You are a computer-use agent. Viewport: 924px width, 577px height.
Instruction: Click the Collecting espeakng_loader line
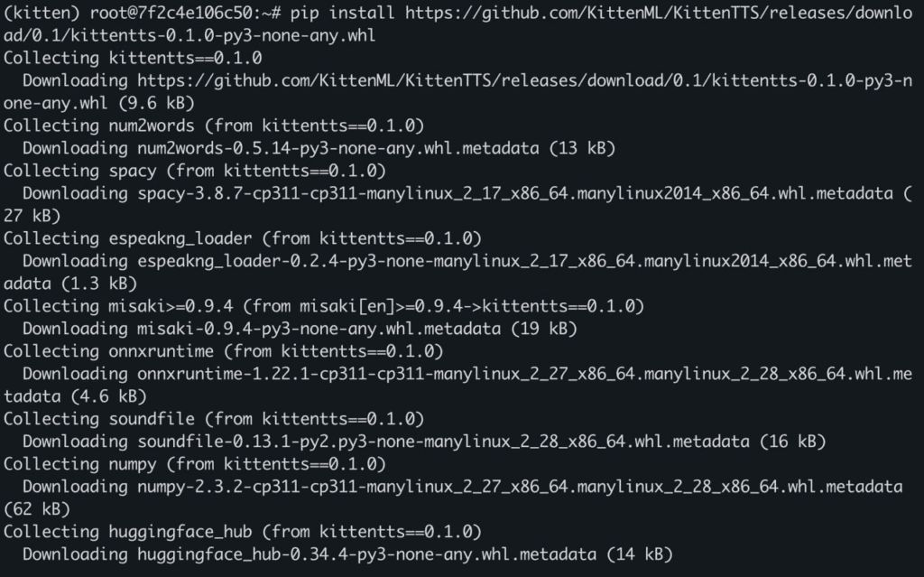[x=242, y=238]
